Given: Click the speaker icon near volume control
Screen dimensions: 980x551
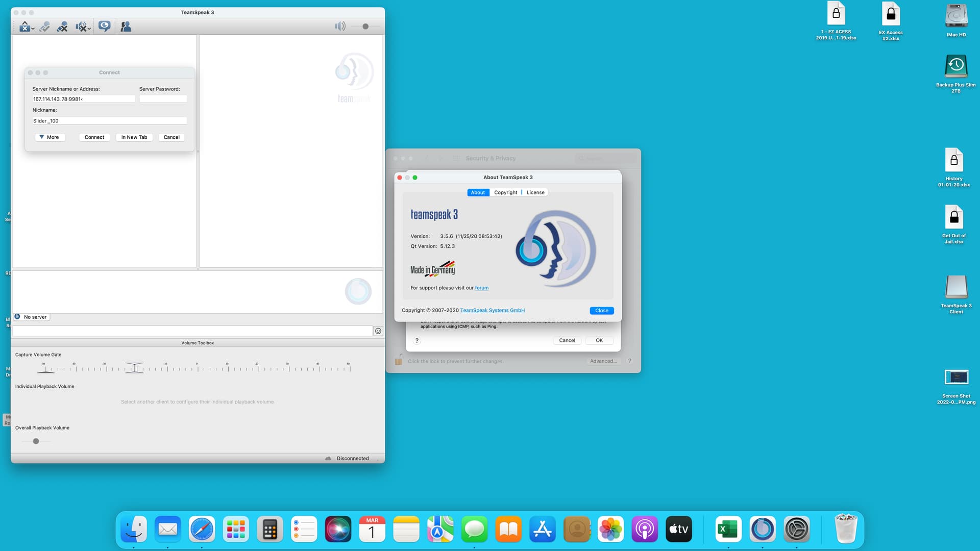Looking at the screenshot, I should point(340,26).
